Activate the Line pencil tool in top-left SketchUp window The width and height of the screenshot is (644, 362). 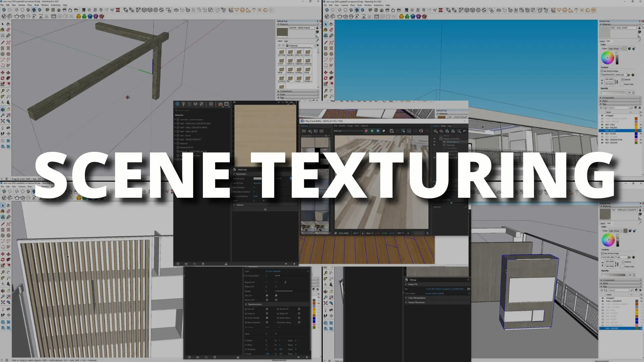pos(3,43)
